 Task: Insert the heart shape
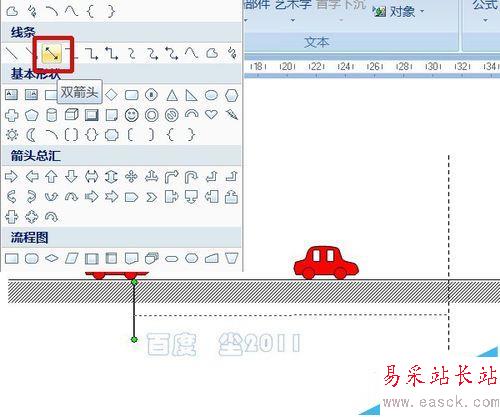[211, 114]
